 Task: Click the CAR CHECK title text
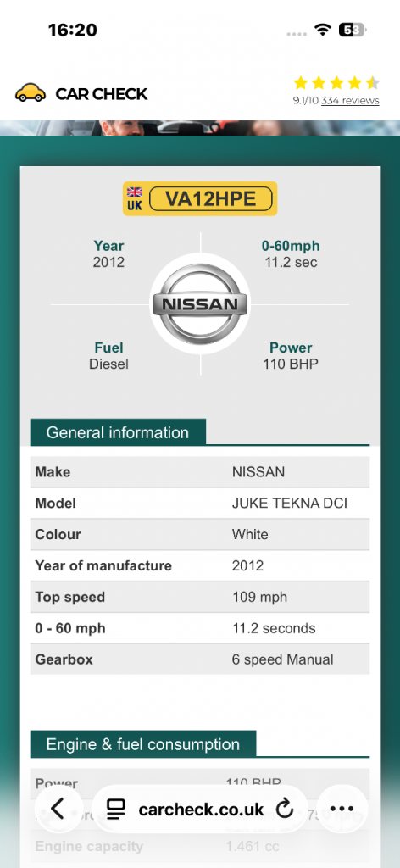pyautogui.click(x=101, y=93)
